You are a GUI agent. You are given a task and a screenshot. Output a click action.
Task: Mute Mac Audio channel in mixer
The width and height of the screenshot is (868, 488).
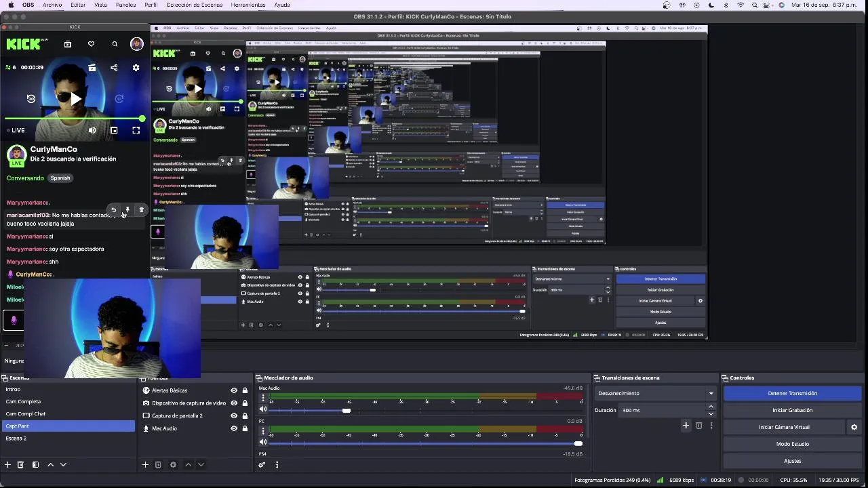(263, 409)
